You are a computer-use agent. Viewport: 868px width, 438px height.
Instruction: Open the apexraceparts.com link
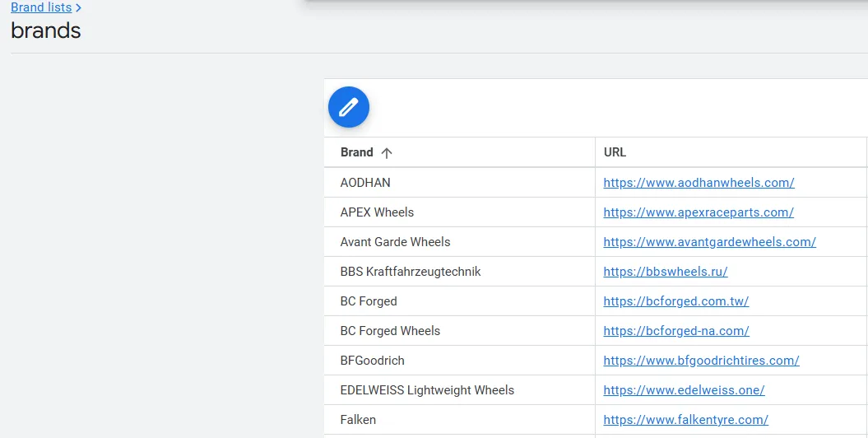tap(698, 212)
